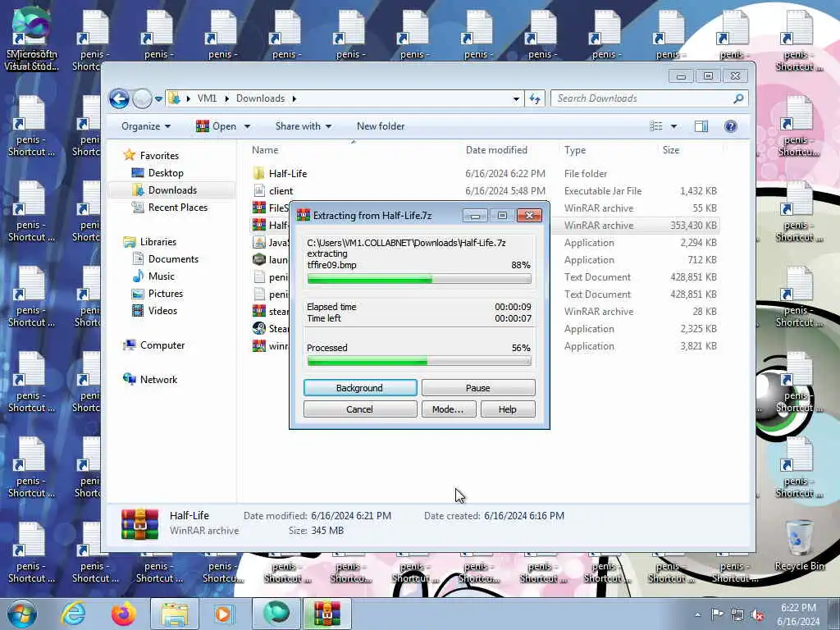Open Mode... settings in extraction dialog
Screen dimensions: 840x630
[448, 409]
